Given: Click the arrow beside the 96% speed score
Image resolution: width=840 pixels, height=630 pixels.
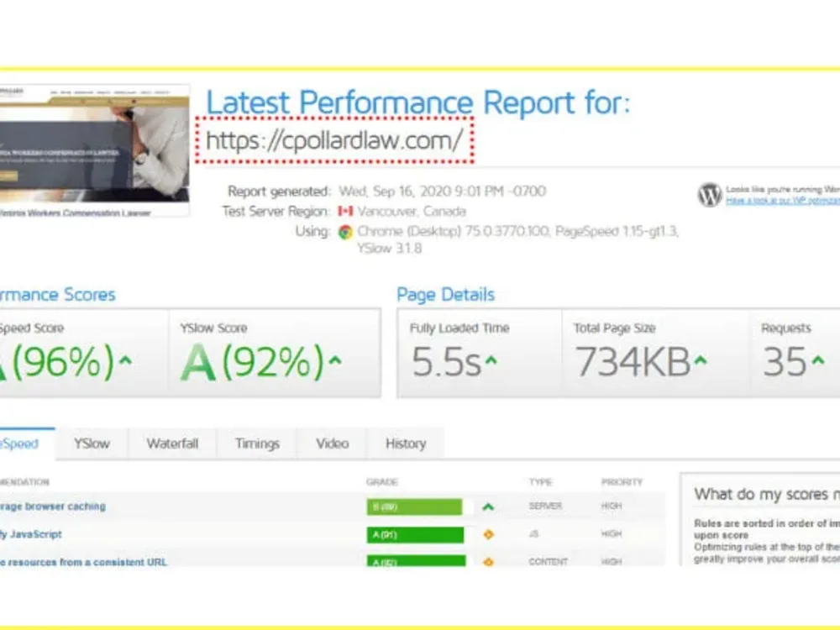Looking at the screenshot, I should pos(125,360).
